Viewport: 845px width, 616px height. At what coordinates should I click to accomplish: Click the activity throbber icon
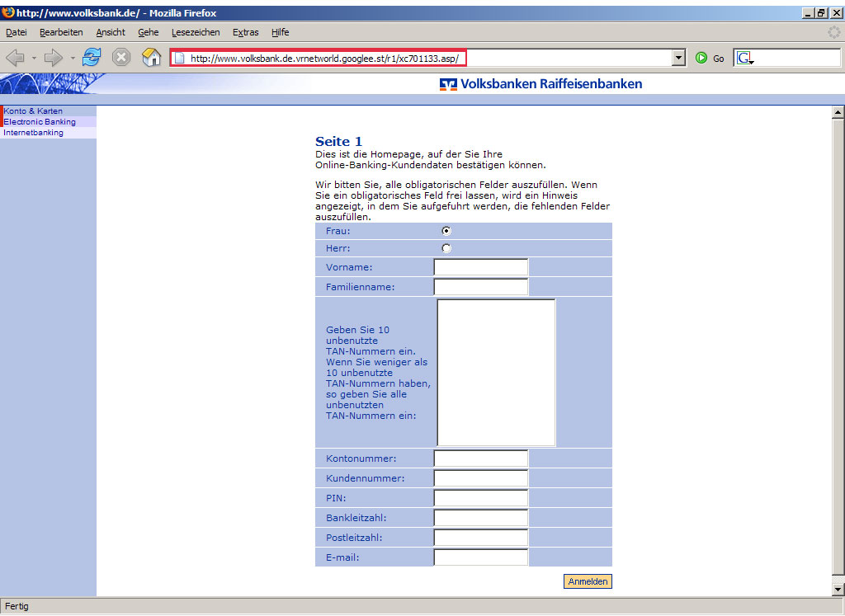click(833, 32)
